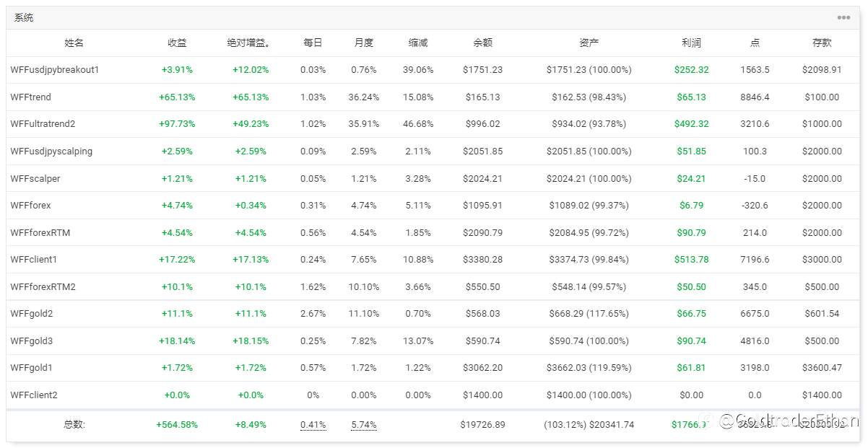This screenshot has height=448, width=868.
Task: Sort by 资产 column header
Action: point(589,43)
